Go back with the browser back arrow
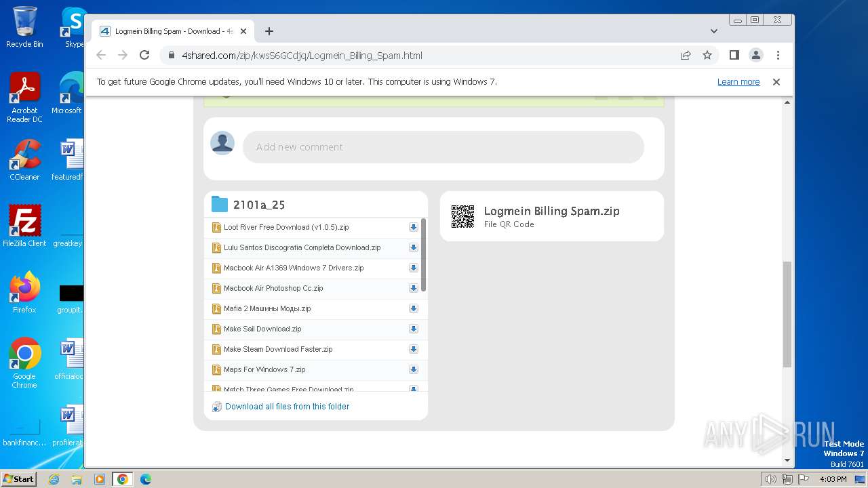The height and width of the screenshot is (488, 868). point(101,55)
